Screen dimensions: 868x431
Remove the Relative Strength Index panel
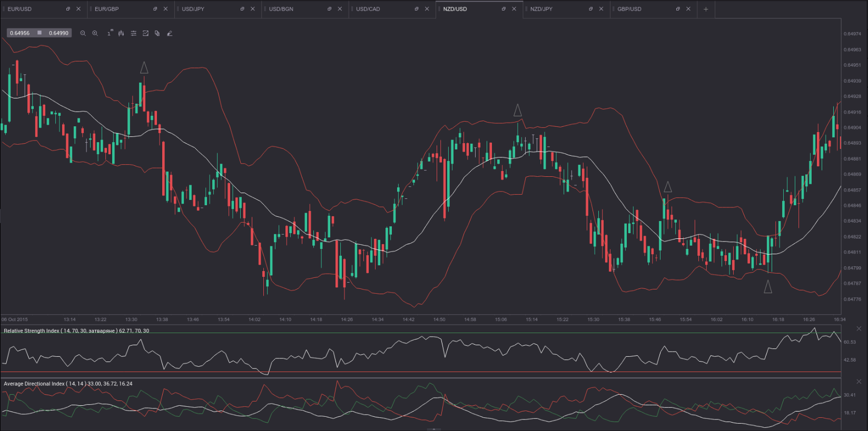[859, 329]
